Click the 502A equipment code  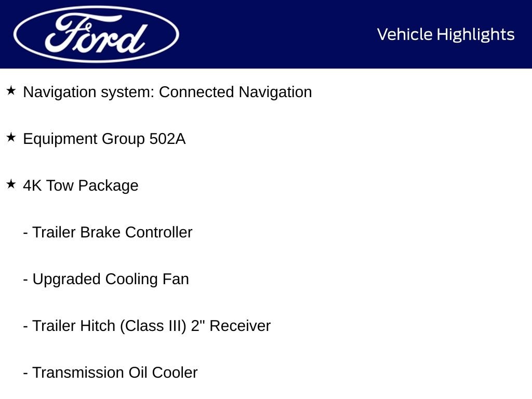coord(167,139)
